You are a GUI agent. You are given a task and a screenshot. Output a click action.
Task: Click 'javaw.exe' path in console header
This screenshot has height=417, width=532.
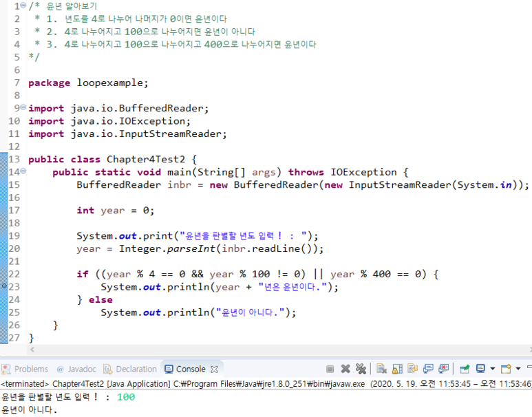345,384
